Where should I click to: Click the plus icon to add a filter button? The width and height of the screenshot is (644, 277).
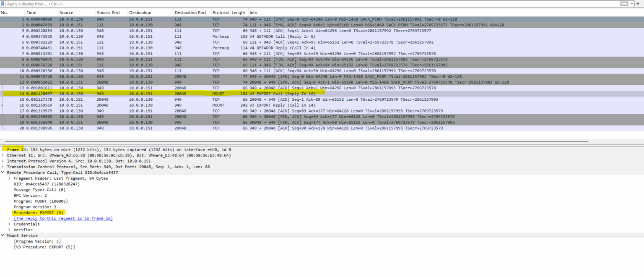[x=638, y=3]
